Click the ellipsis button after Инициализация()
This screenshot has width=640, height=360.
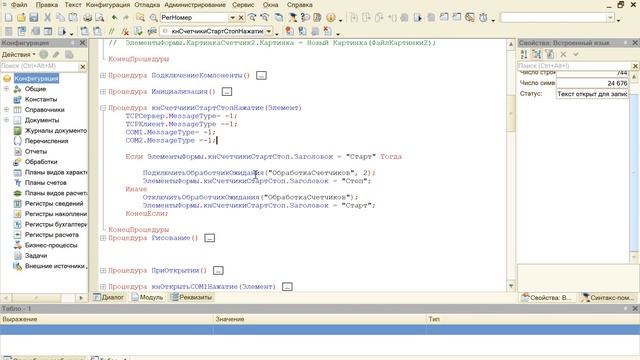click(227, 92)
